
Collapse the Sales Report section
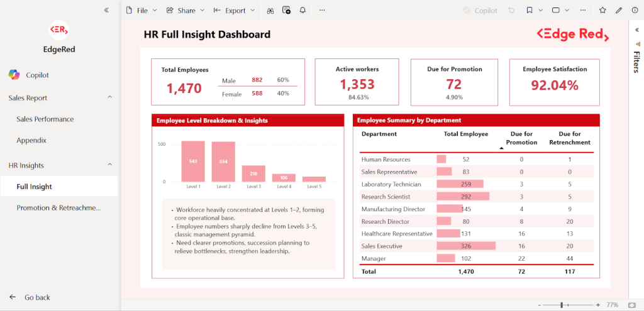tap(109, 97)
